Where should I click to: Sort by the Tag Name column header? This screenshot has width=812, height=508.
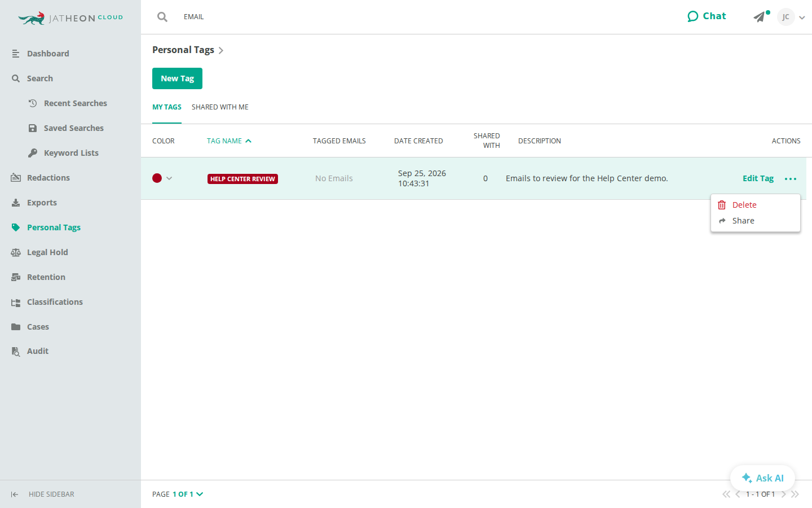[229, 141]
